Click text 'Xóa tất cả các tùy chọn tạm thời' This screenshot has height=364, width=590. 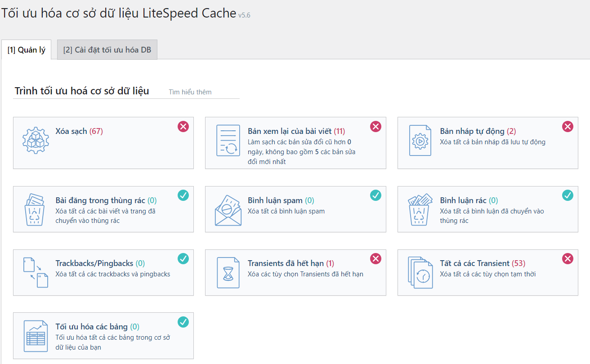488,274
